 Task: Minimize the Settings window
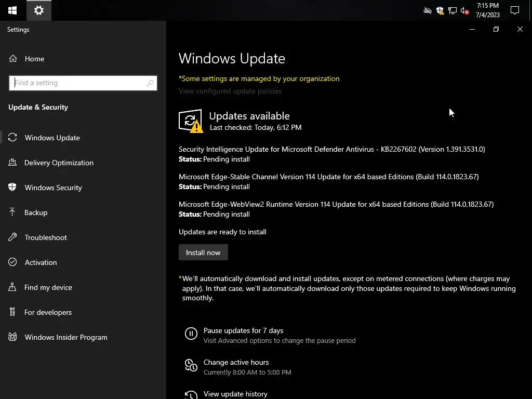click(x=472, y=29)
